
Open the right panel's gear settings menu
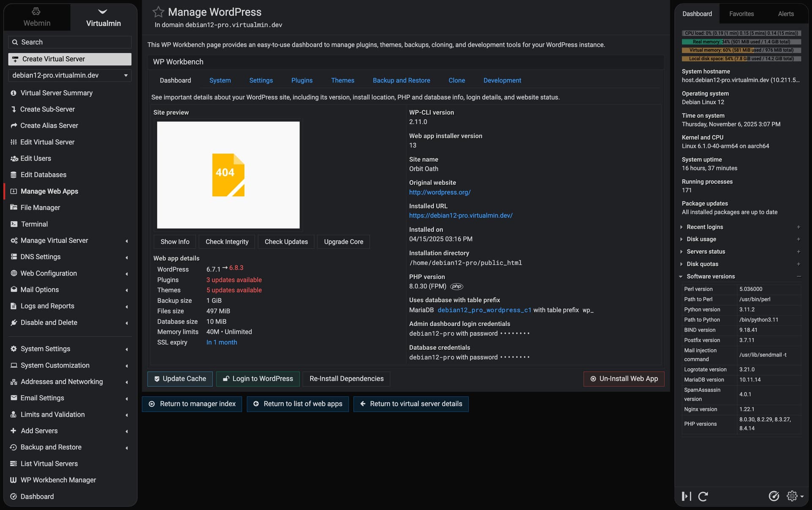pos(794,496)
